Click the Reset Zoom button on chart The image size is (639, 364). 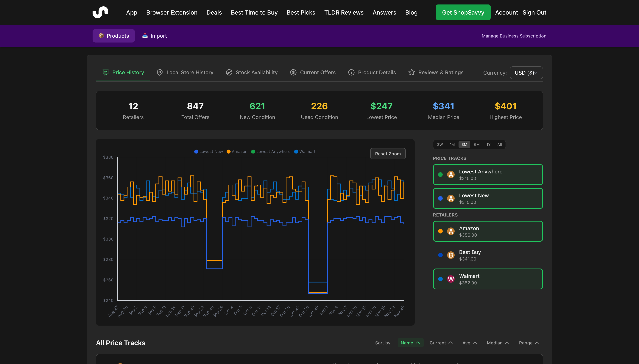point(388,153)
